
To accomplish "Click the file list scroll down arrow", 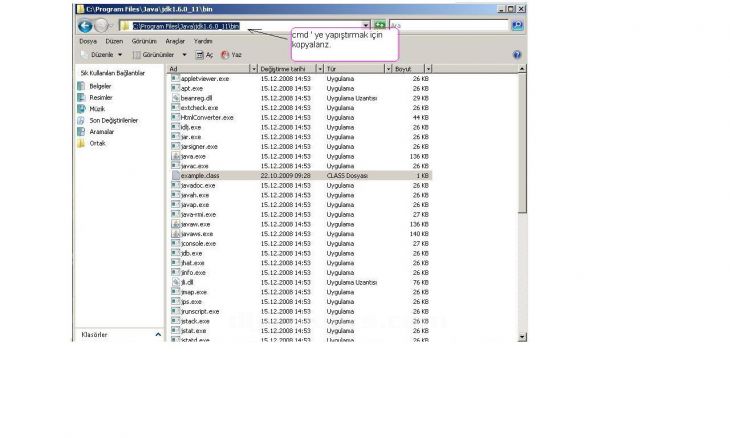I will tap(522, 337).
